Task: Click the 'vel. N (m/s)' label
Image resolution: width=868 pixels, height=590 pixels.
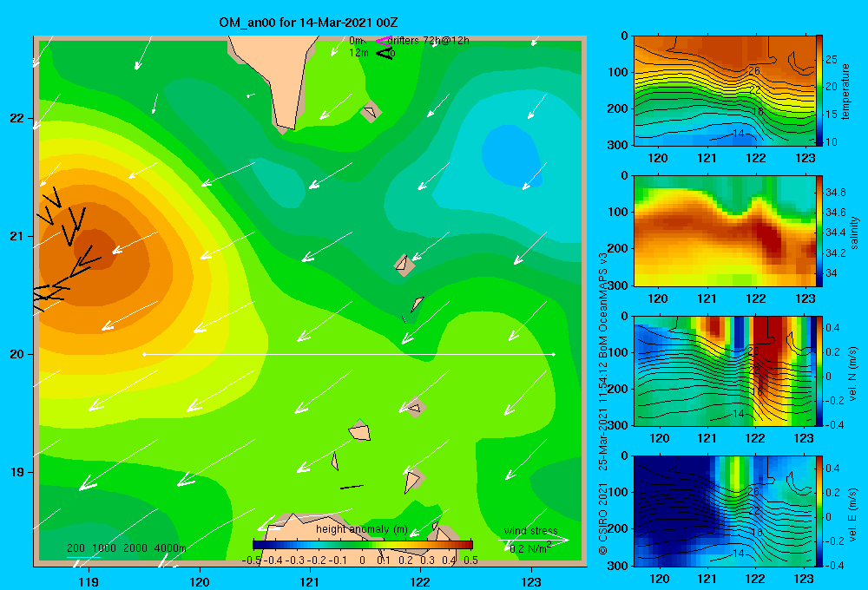Action: pyautogui.click(x=852, y=374)
